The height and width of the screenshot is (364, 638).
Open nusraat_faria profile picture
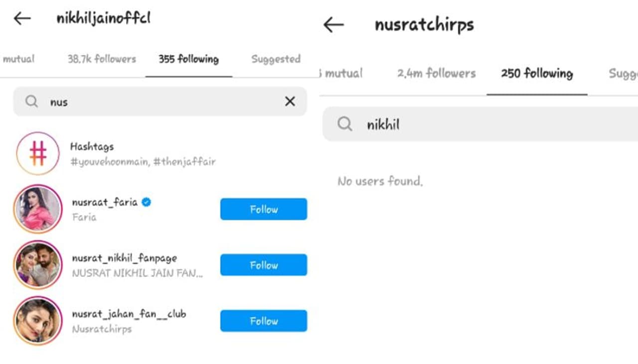pos(38,209)
